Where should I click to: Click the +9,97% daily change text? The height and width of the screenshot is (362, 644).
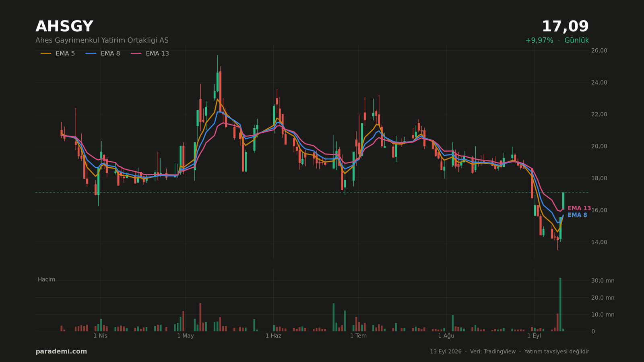539,41
